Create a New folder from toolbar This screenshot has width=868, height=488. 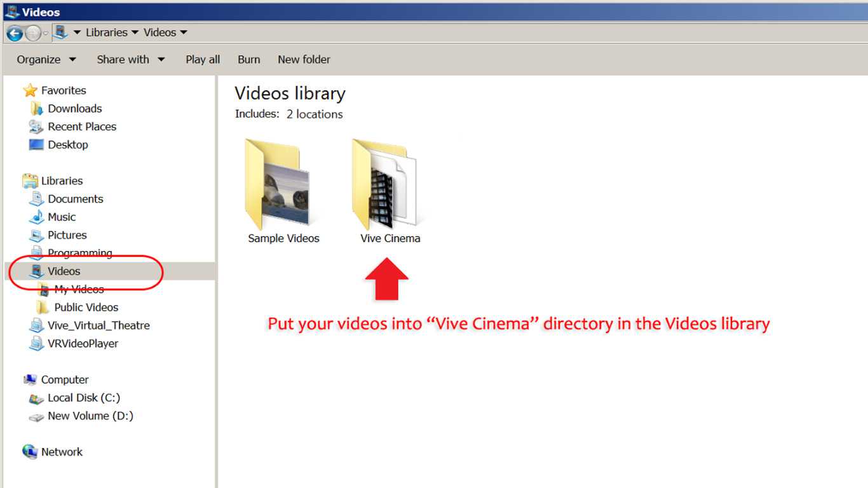click(304, 59)
